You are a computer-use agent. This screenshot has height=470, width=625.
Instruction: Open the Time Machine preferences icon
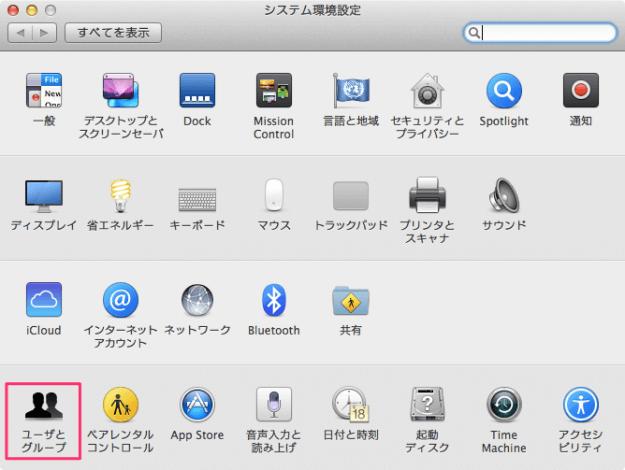coord(504,404)
